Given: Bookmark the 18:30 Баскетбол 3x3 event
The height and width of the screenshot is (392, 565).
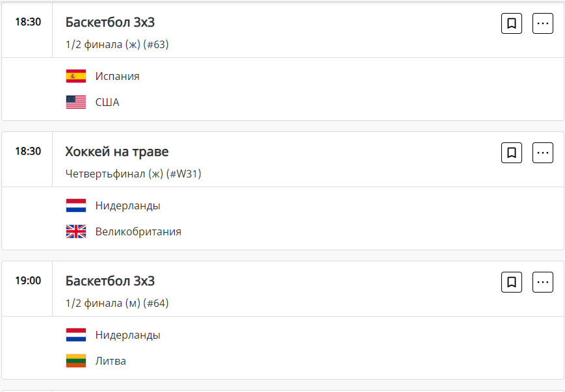Looking at the screenshot, I should [x=512, y=23].
